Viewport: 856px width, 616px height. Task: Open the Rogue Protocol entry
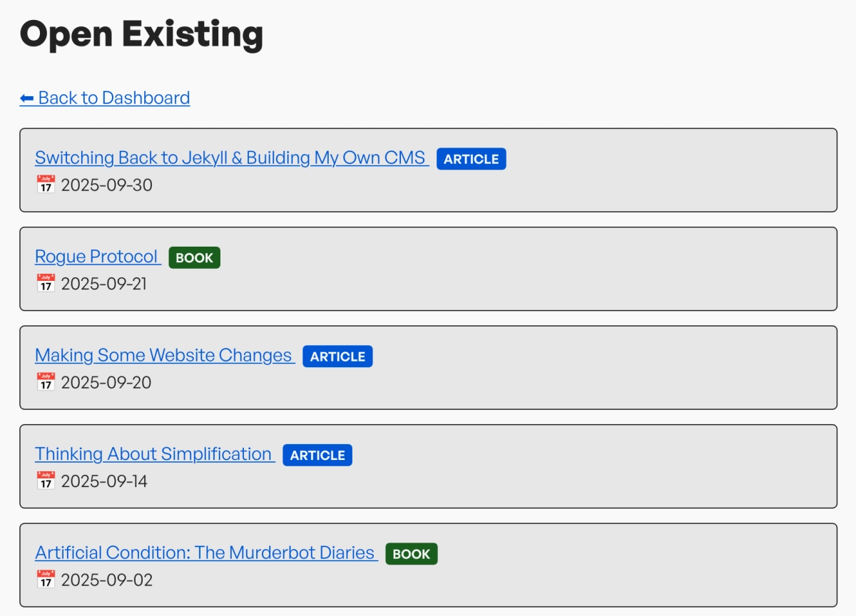(x=96, y=257)
